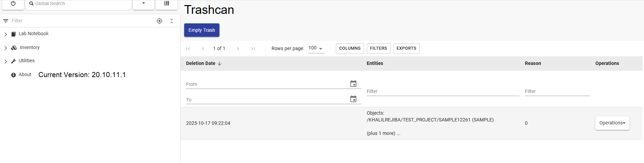The image size is (644, 163).
Task: Open the COLUMNS options
Action: pos(350,48)
